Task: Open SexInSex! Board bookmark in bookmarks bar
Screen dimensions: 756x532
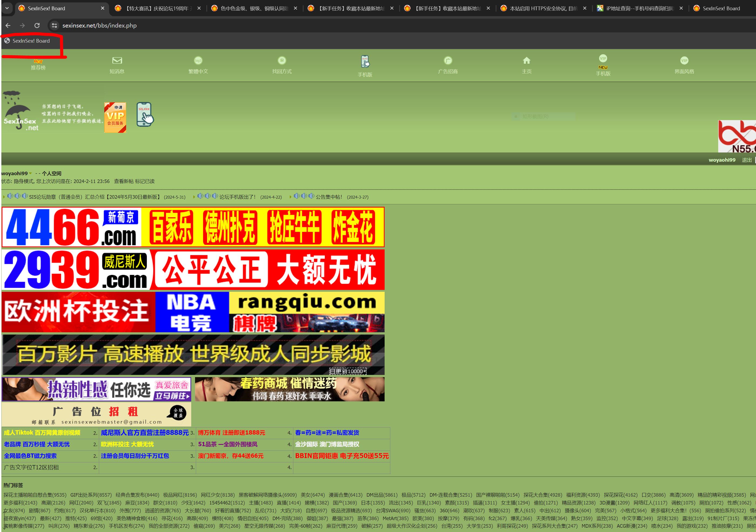Action: (x=27, y=41)
